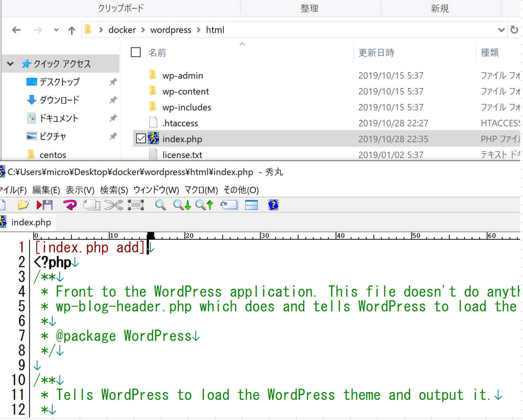The image size is (523, 420).
Task: Open the Downloads quick access item
Action: pos(59,100)
